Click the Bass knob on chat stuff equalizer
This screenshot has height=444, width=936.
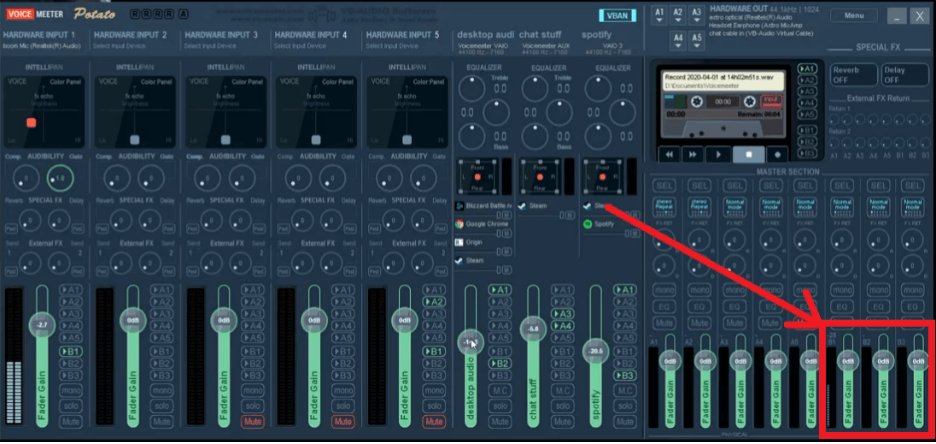535,137
